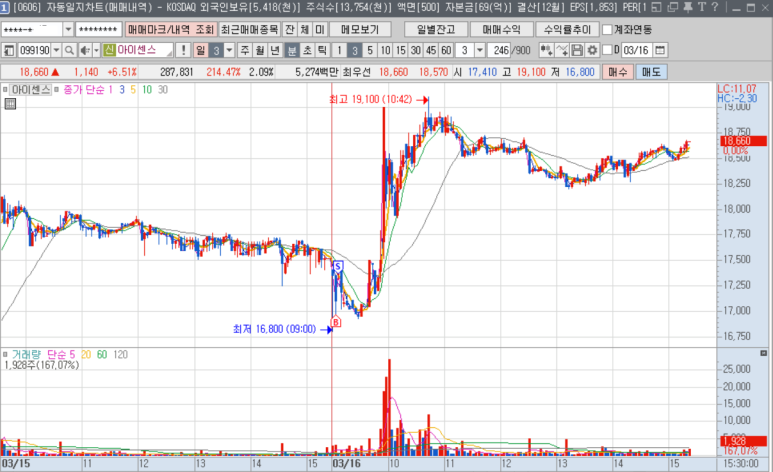Select the 틱 tick chart toggle

[x=322, y=50]
